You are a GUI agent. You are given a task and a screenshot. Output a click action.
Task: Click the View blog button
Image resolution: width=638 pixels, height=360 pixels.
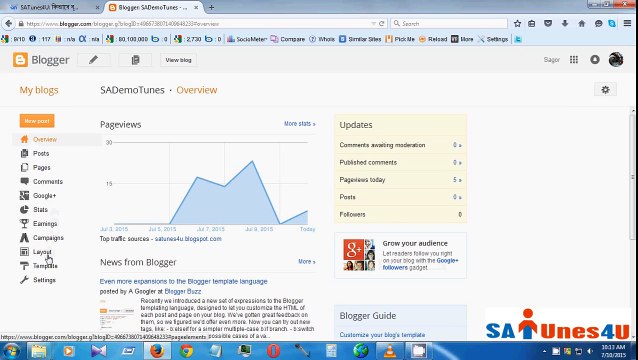point(178,60)
